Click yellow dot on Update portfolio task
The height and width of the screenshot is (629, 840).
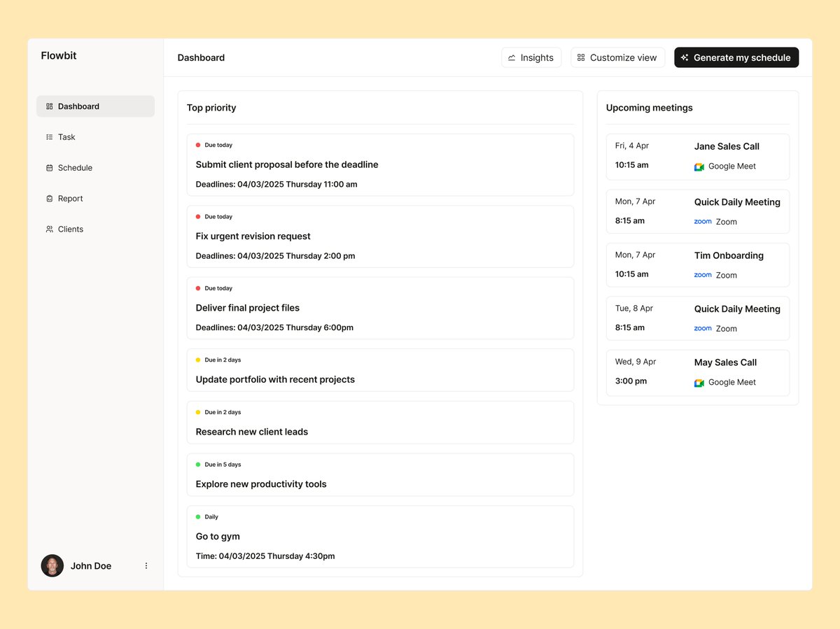pyautogui.click(x=198, y=360)
